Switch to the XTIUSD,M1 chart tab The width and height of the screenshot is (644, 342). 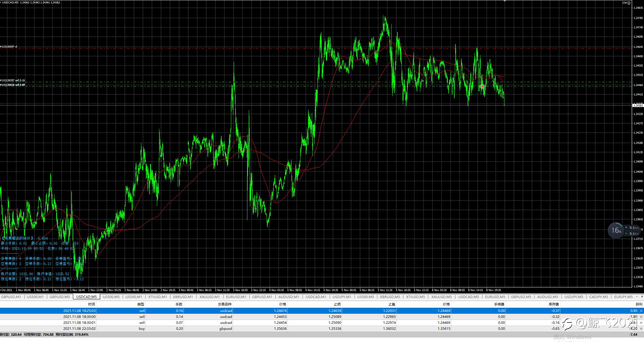pyautogui.click(x=158, y=297)
